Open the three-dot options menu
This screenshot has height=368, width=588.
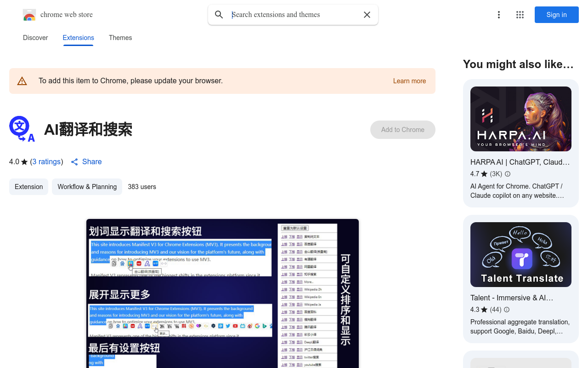[x=499, y=15]
